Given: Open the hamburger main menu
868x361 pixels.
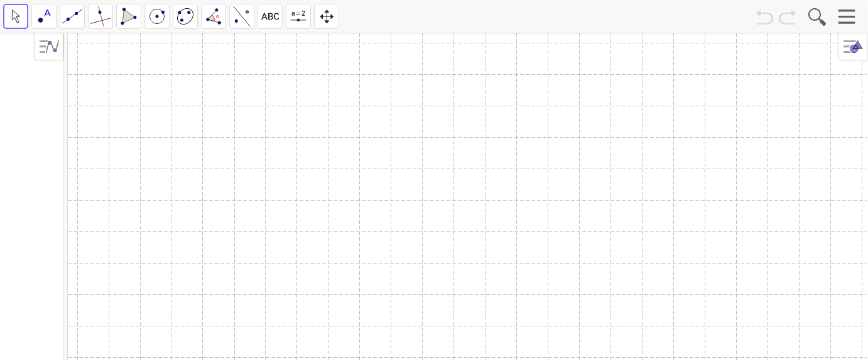Looking at the screenshot, I should (x=847, y=16).
